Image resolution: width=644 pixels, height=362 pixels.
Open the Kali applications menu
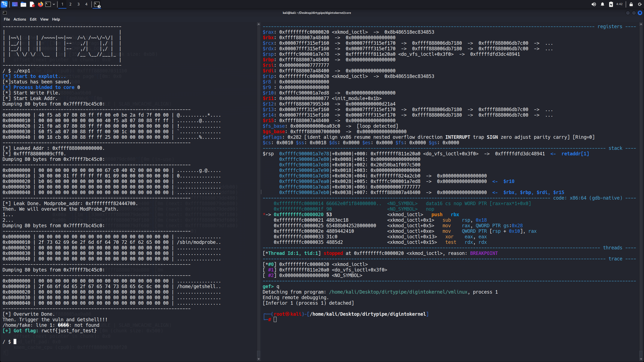tap(4, 4)
